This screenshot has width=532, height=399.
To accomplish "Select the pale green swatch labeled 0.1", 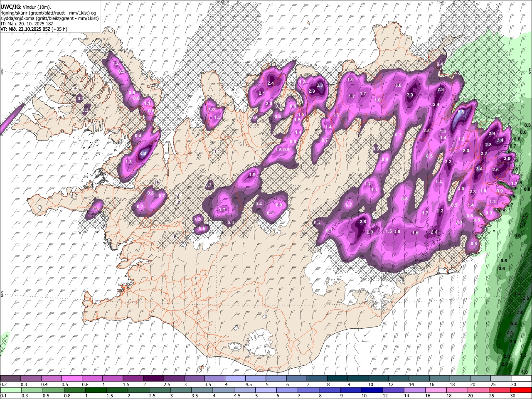I will [11, 390].
